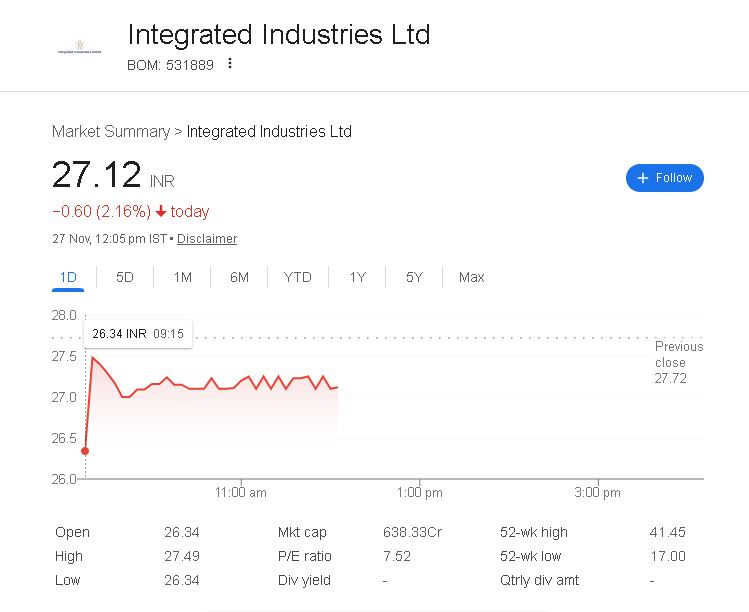Open the Disclaimer link
Image resolution: width=749 pixels, height=612 pixels.
click(207, 239)
